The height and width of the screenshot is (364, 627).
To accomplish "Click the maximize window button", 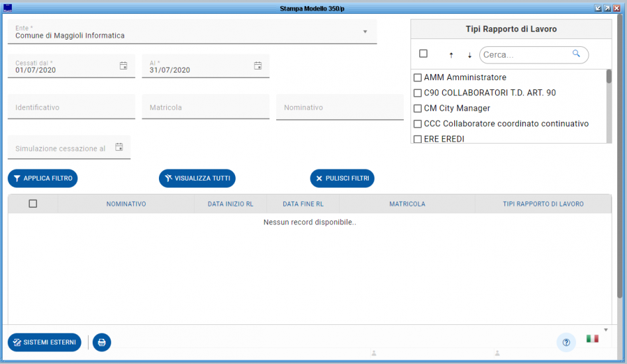I will pos(607,9).
